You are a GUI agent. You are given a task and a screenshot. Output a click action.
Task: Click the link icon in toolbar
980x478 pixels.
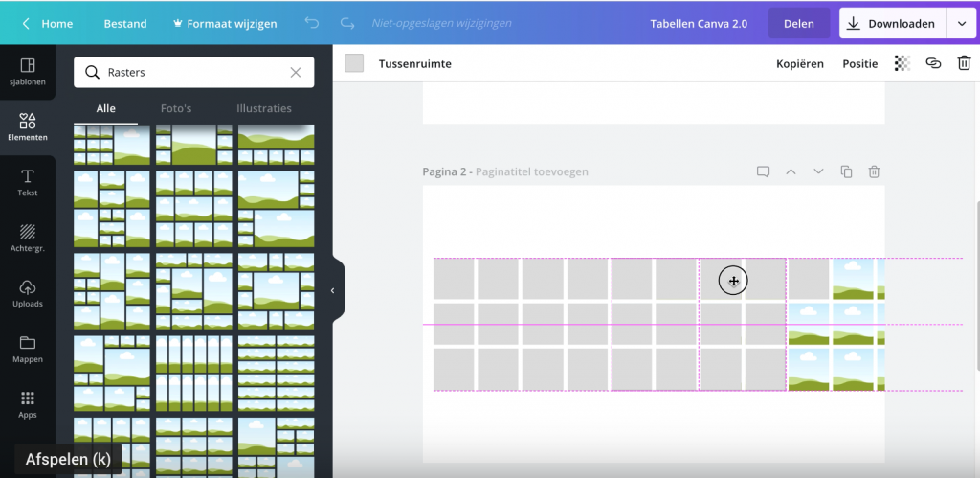coord(933,63)
